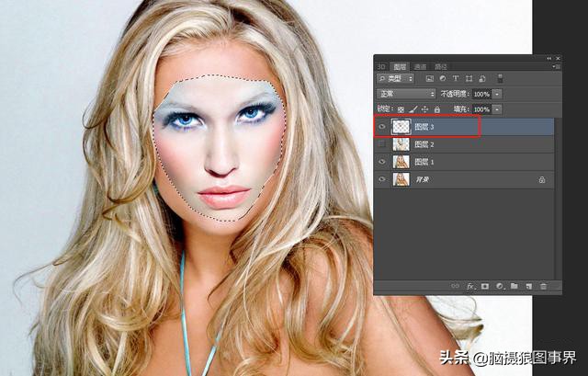Filter layers by type (T) layers icon
This screenshot has width=588, height=376.
[456, 78]
